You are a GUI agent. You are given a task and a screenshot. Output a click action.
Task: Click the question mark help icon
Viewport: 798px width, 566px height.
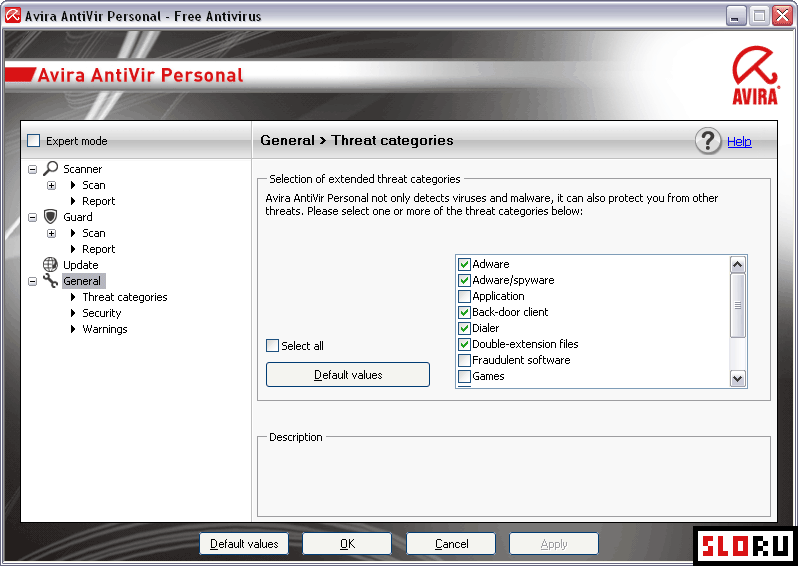pos(708,141)
